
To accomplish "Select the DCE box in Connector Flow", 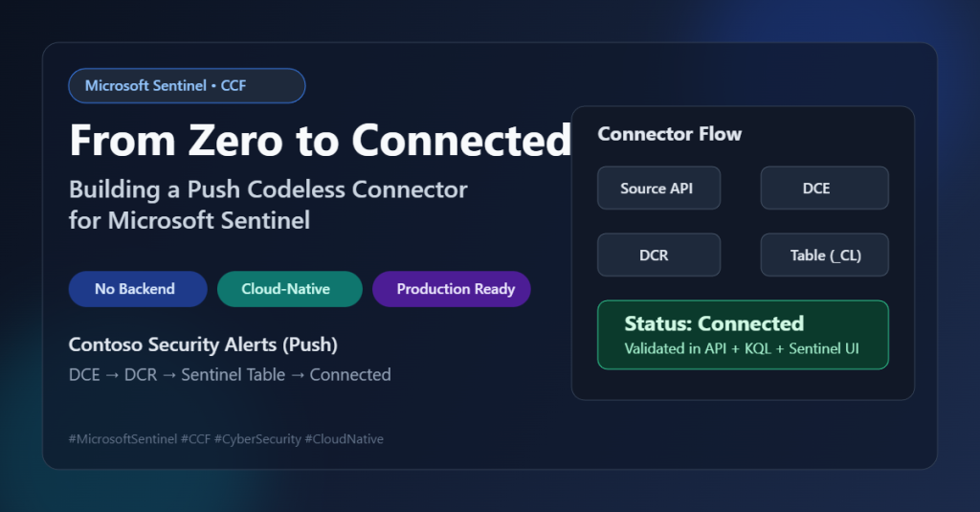I will coord(824,188).
